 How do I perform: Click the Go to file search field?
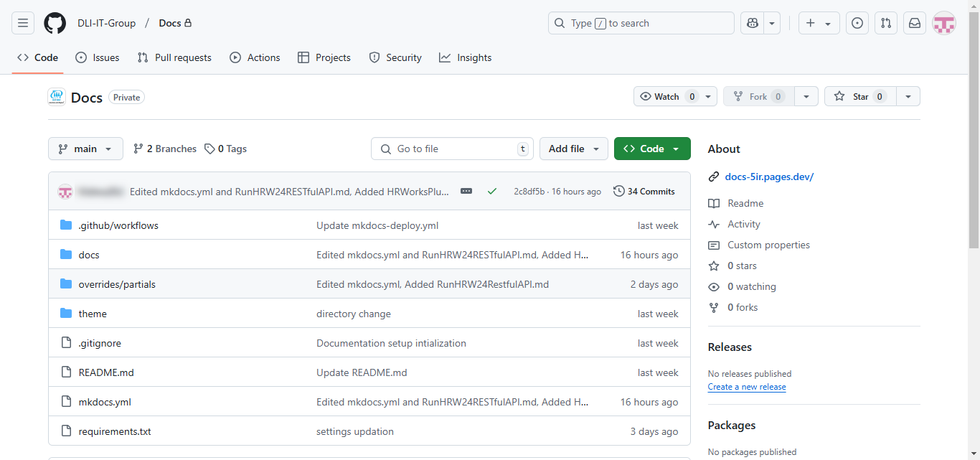coord(452,149)
